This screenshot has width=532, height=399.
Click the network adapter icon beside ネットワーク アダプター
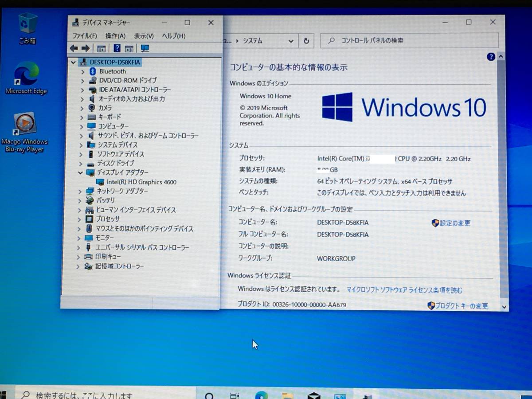(90, 191)
